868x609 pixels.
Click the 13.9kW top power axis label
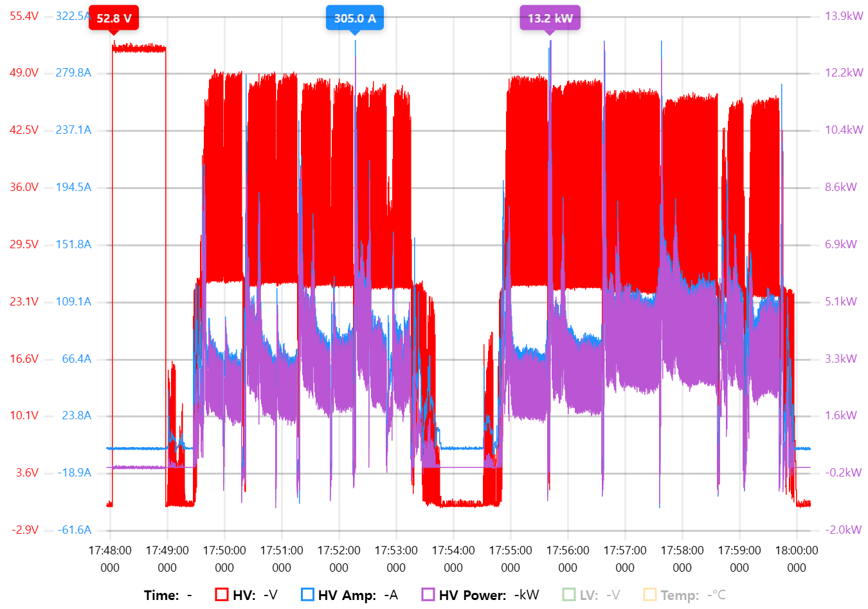(844, 16)
